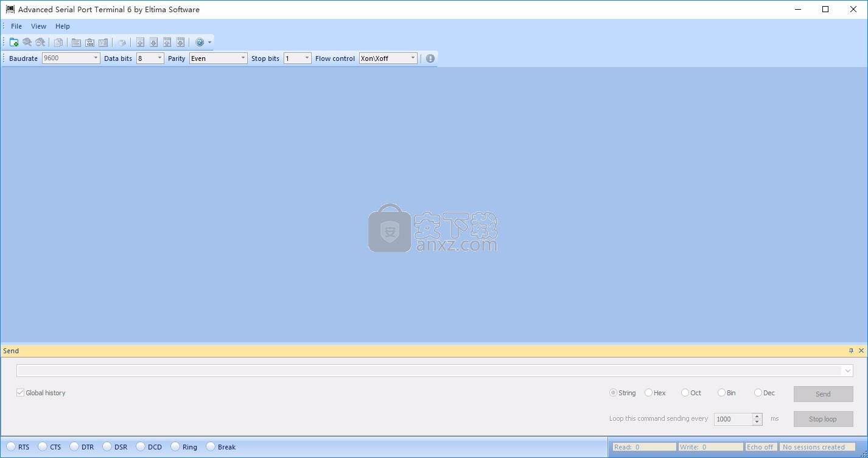Screen dimensions: 868x458
Task: Decrease loop interval with down spinner
Action: pyautogui.click(x=757, y=422)
